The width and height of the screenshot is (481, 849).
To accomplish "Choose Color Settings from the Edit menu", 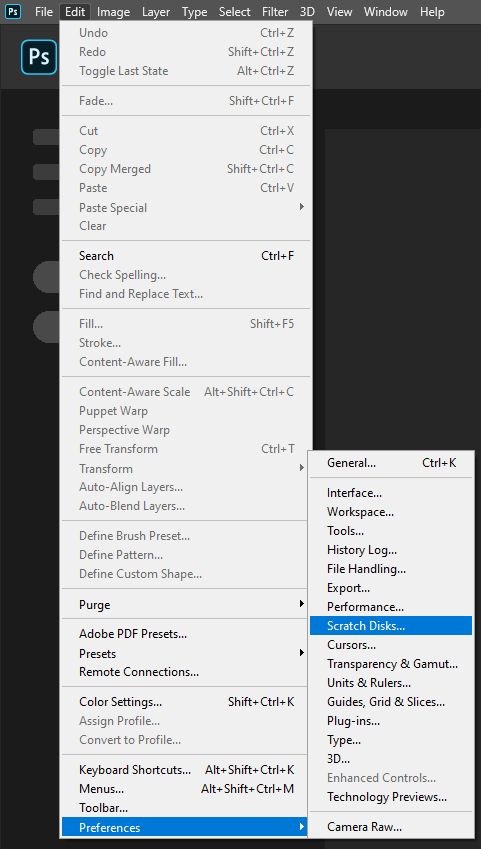I will click(x=186, y=702).
